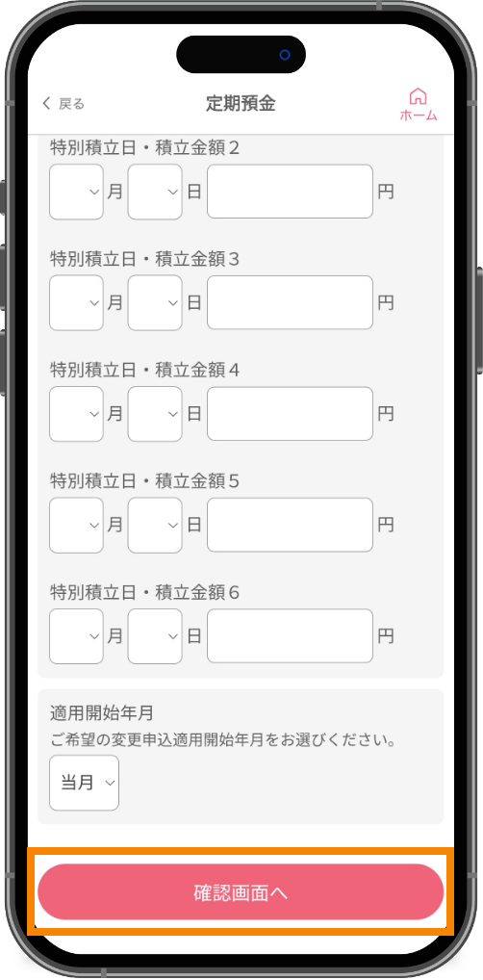Screen dimensions: 483x980
Task: Open the day dropdown for 積立金額6
Action: (x=155, y=637)
